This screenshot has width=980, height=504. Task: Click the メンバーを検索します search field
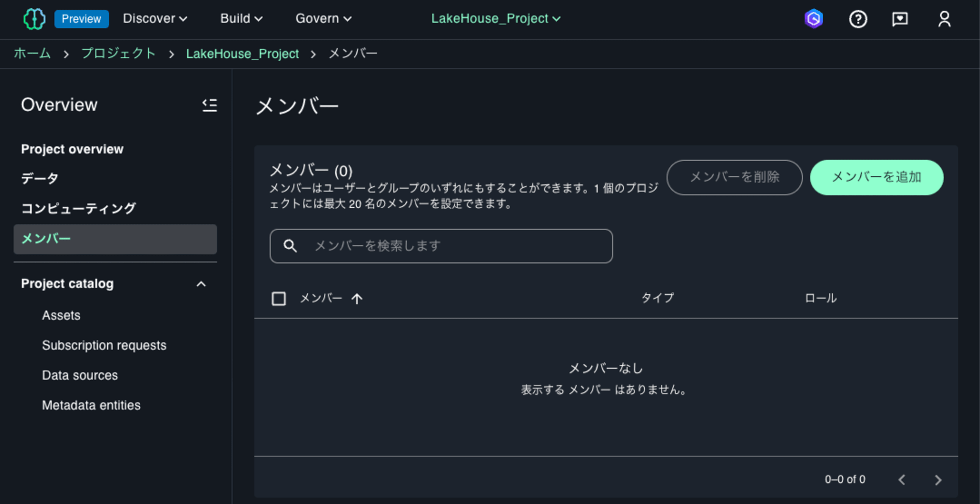(441, 246)
